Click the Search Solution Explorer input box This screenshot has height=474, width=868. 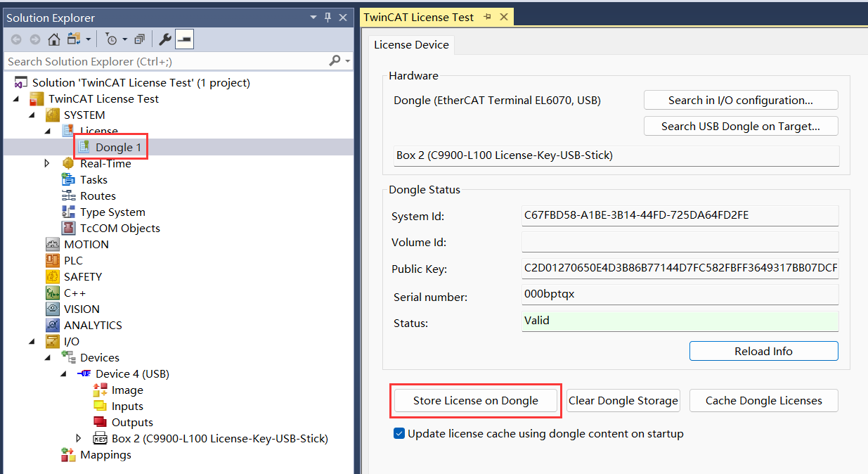(x=165, y=61)
